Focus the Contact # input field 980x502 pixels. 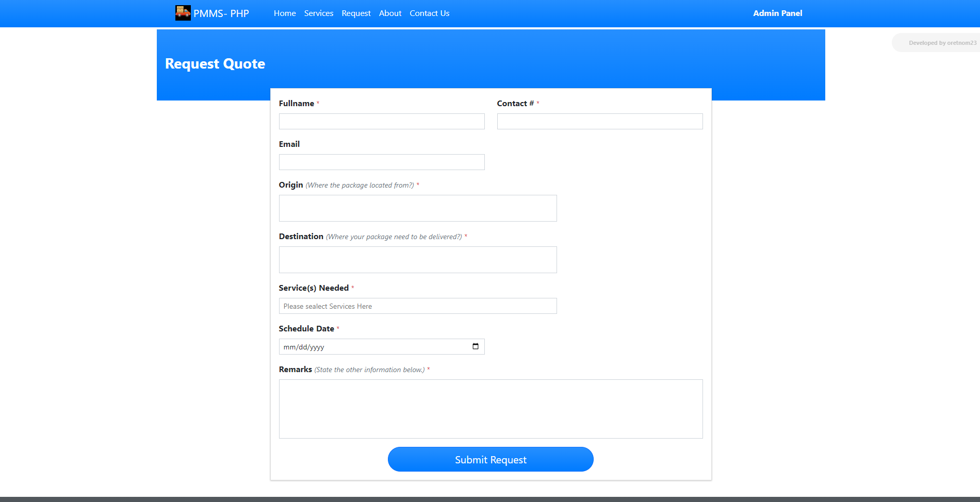coord(600,122)
